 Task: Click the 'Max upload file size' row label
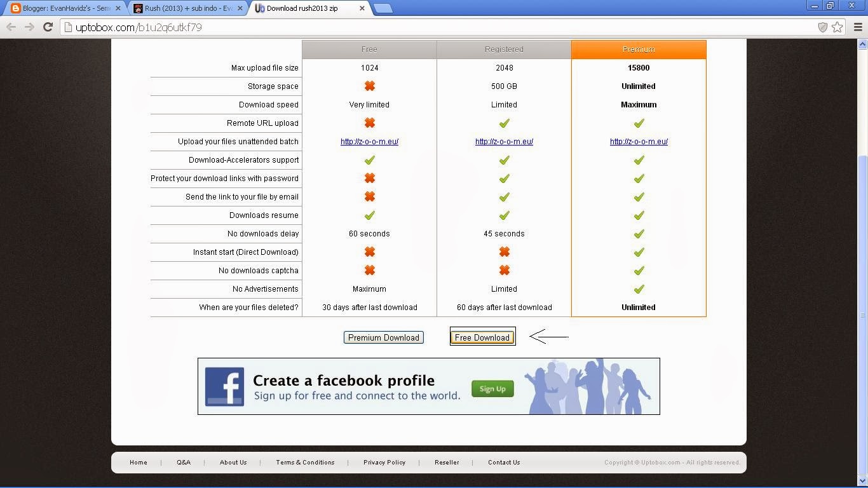(265, 68)
